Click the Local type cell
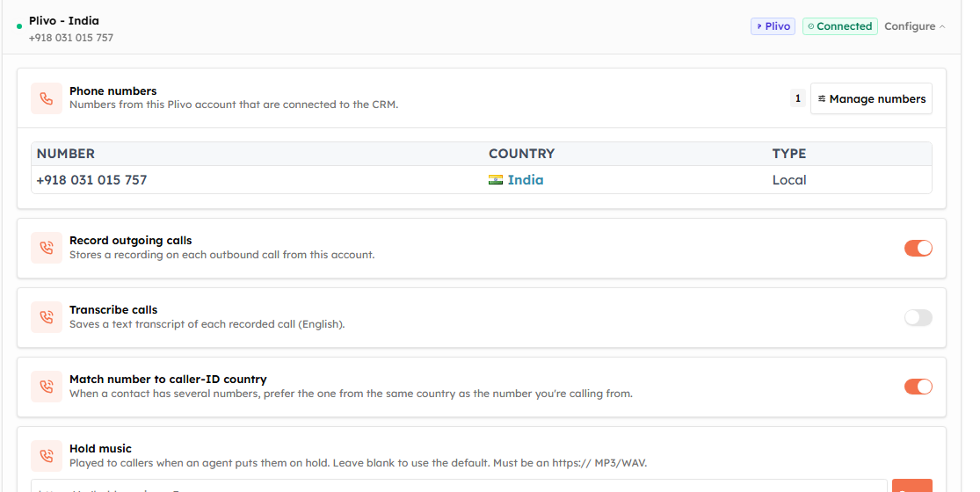The height and width of the screenshot is (492, 980). (x=789, y=180)
